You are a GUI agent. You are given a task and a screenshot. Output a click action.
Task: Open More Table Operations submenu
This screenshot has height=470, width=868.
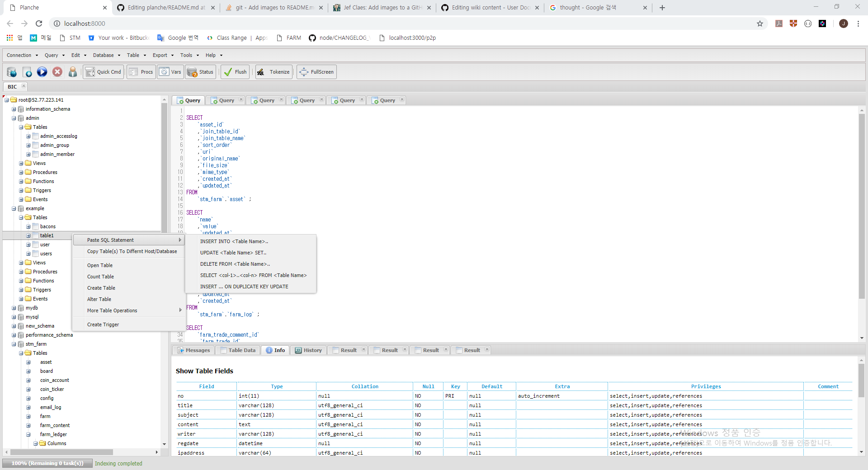(128, 310)
